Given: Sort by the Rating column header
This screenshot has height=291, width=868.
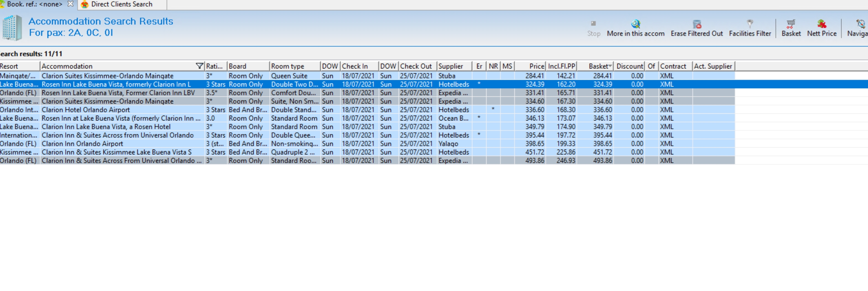Looking at the screenshot, I should pos(216,66).
